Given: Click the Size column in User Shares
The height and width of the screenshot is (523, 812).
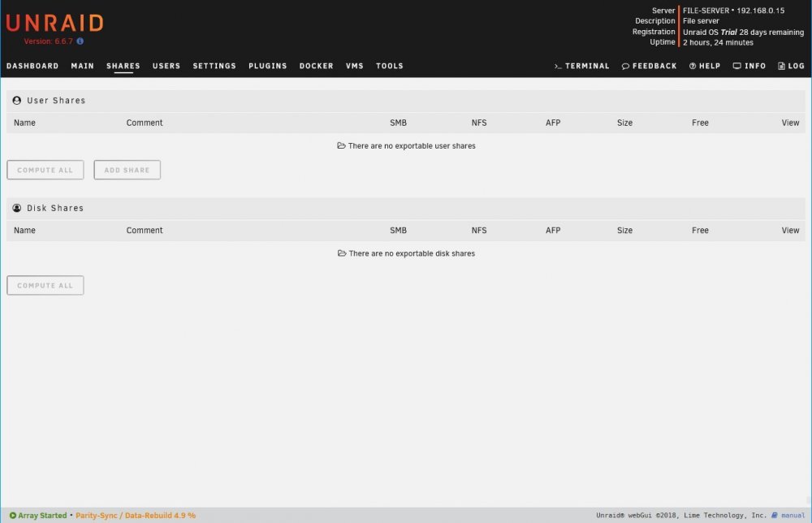Looking at the screenshot, I should [x=624, y=123].
